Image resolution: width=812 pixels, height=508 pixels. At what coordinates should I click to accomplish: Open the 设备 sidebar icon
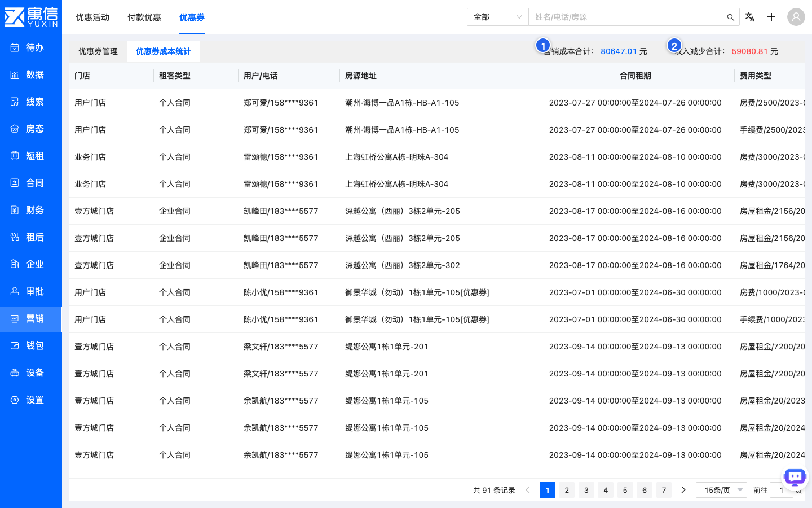tap(15, 373)
